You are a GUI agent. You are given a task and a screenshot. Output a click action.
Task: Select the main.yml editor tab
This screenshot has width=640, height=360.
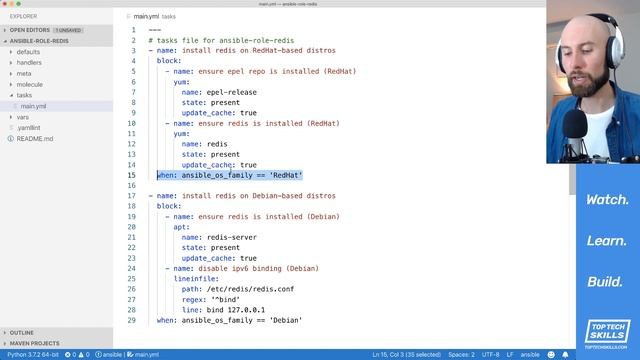(x=146, y=16)
